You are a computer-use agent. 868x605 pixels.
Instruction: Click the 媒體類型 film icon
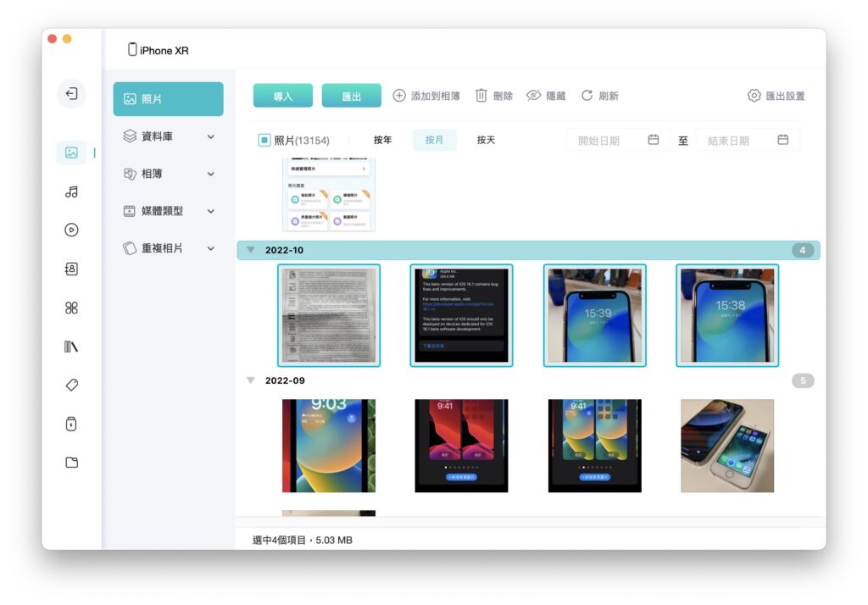click(130, 211)
